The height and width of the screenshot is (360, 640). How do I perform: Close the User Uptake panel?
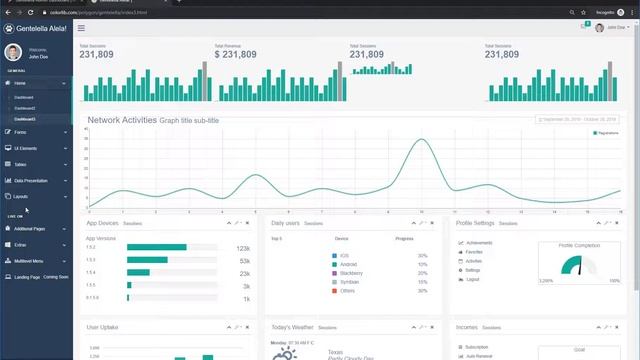coord(247,327)
